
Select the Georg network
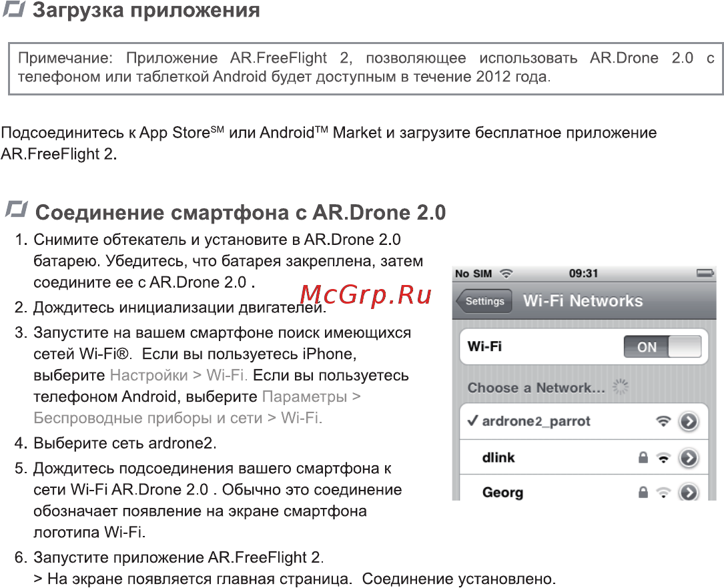click(x=584, y=489)
